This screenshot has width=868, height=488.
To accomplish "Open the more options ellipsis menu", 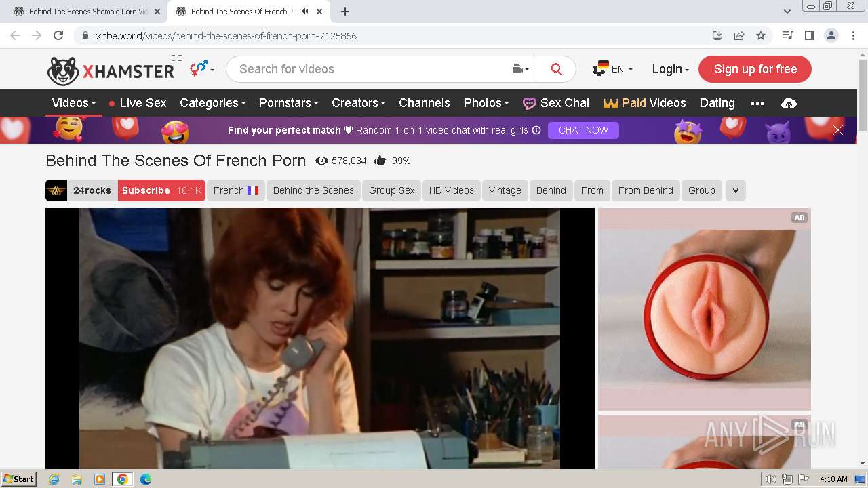I will 757,104.
